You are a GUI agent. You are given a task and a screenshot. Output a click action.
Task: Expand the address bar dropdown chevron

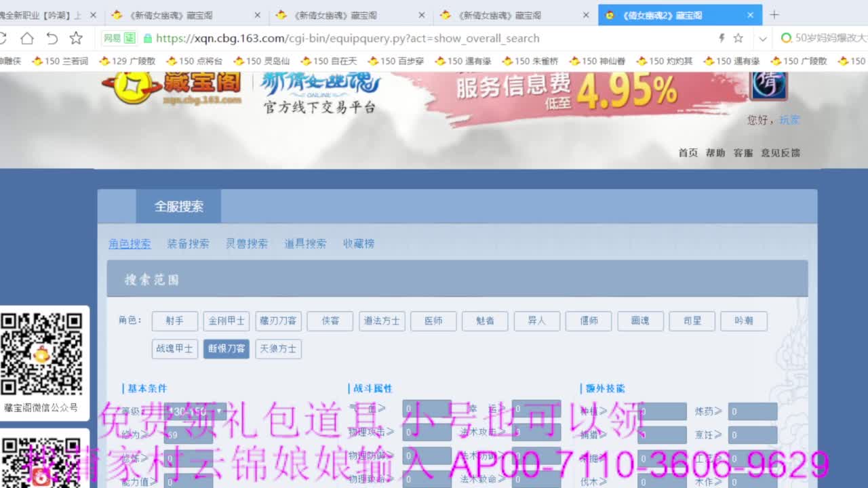pyautogui.click(x=762, y=39)
